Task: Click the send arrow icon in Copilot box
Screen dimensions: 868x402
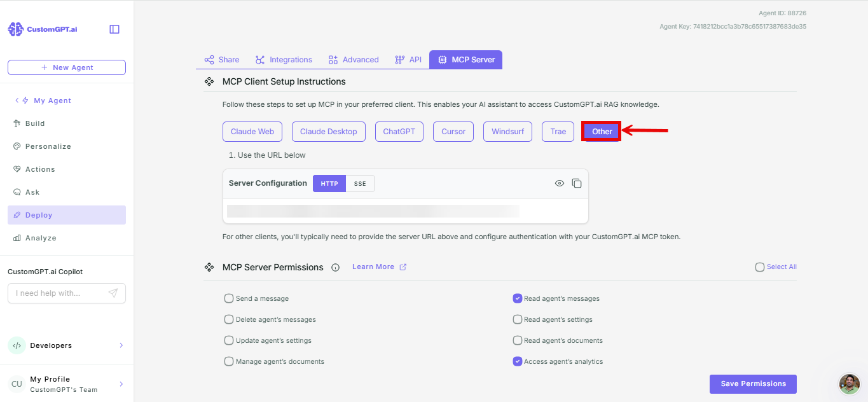Action: (113, 293)
